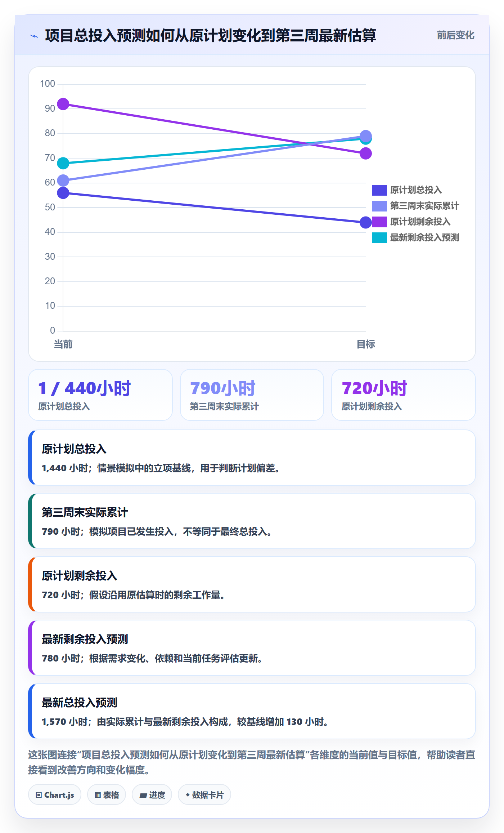Open the 1 / 440小时 stat card
This screenshot has height=833, width=504.
pos(100,395)
